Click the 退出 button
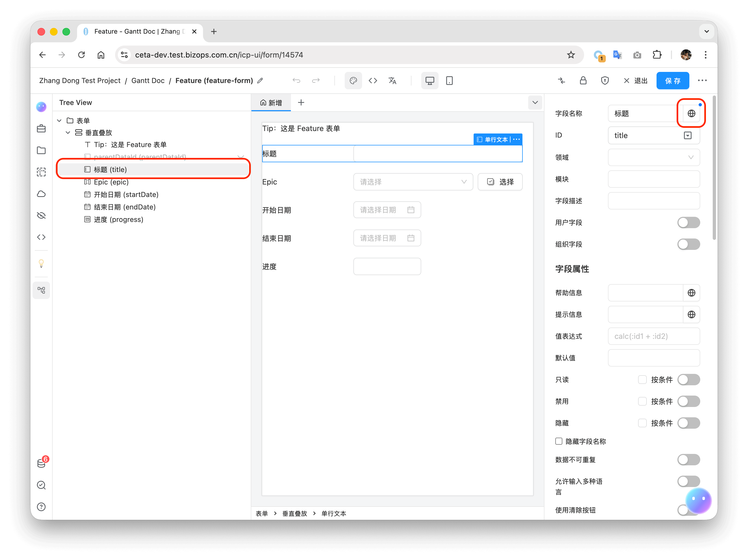The height and width of the screenshot is (560, 748). pyautogui.click(x=635, y=80)
